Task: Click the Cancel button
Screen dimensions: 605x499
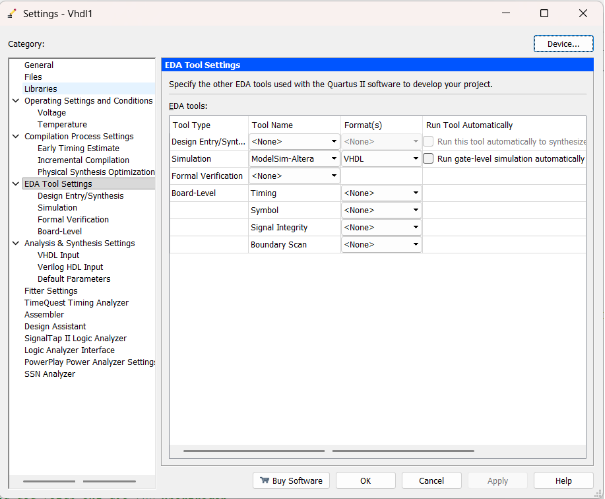Action: click(x=431, y=481)
